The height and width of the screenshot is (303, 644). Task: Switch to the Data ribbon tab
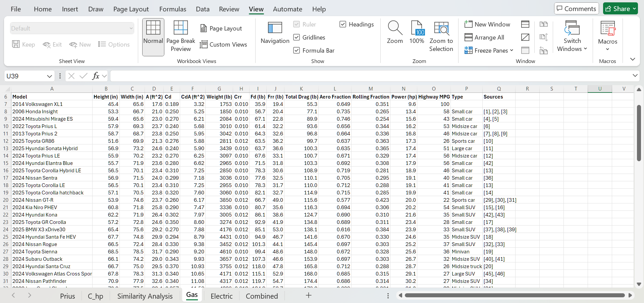pyautogui.click(x=203, y=9)
